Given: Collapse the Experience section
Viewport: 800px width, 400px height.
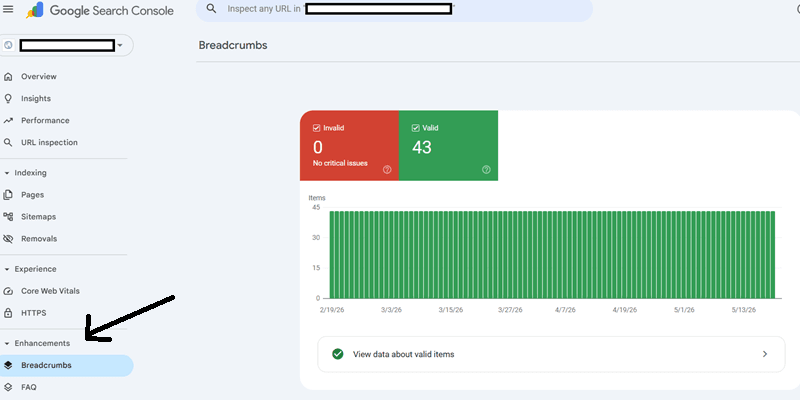Looking at the screenshot, I should 30,269.
